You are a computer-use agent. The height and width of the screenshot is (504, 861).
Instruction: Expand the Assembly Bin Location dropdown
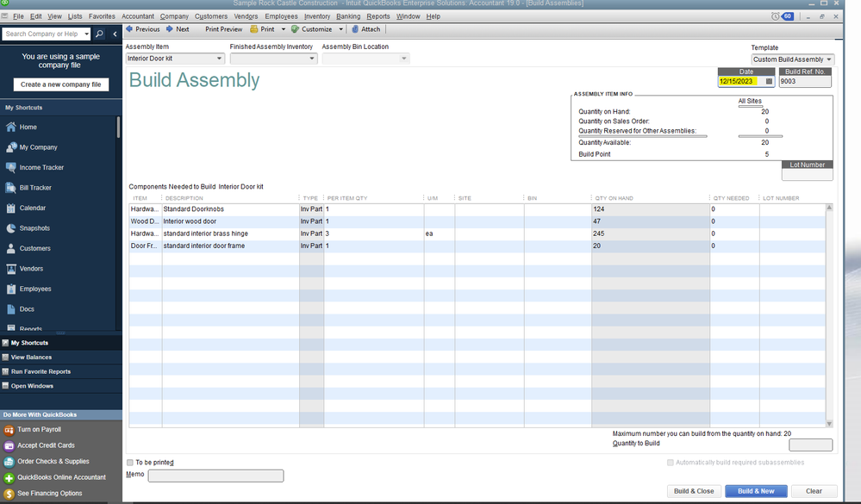click(404, 59)
